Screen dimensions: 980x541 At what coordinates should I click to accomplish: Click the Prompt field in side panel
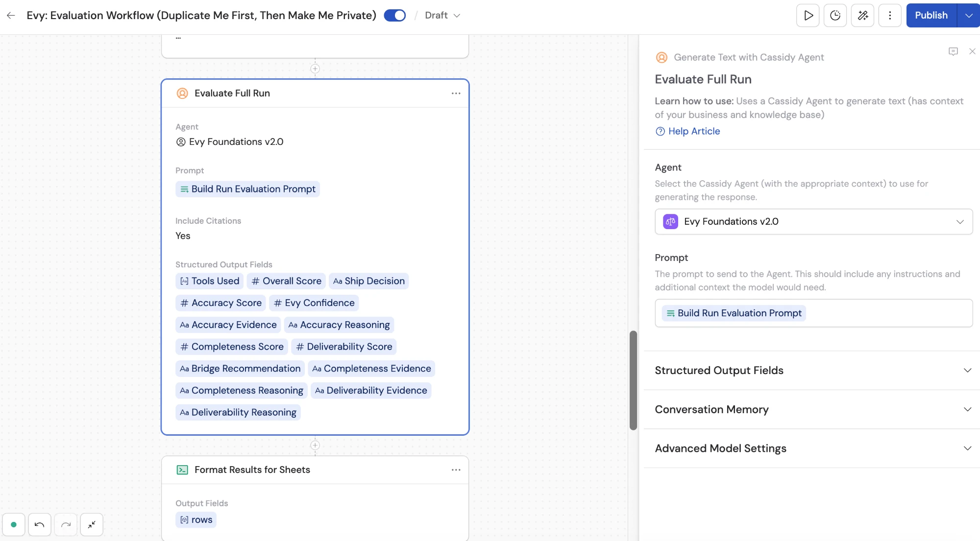(x=813, y=313)
